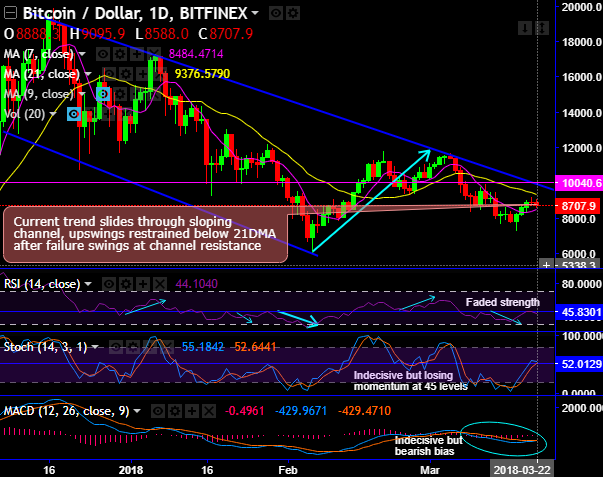Click the MA value 9376.5790
This screenshot has height=477, width=603.
202,74
